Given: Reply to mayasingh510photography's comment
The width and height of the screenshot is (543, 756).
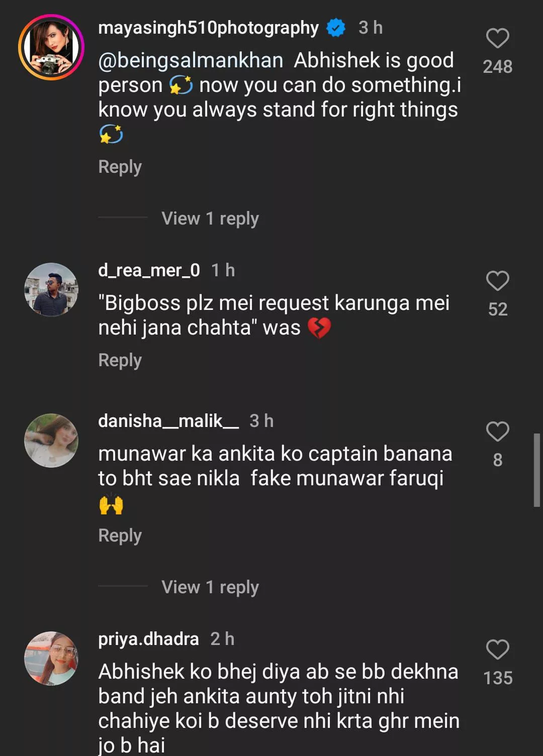Looking at the screenshot, I should (x=120, y=167).
